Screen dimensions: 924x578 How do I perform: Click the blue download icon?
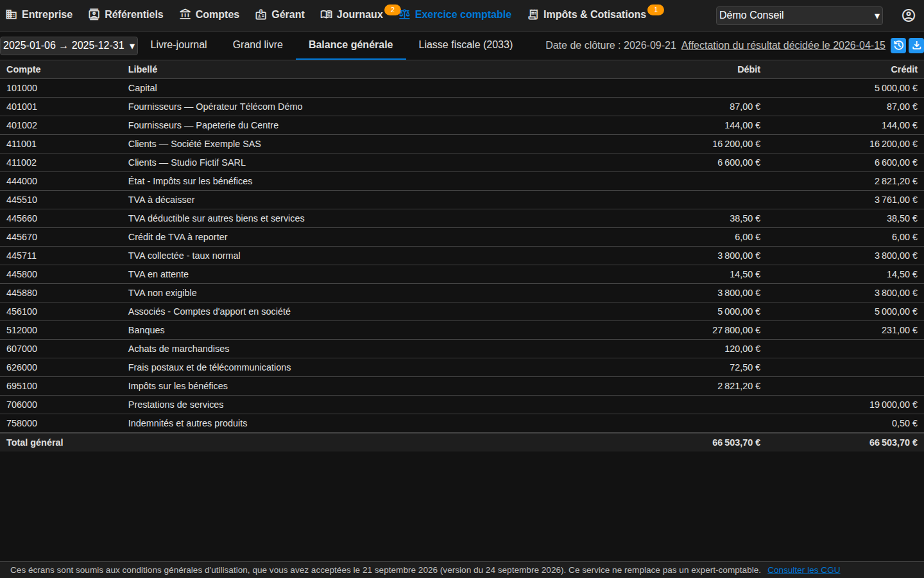(916, 46)
